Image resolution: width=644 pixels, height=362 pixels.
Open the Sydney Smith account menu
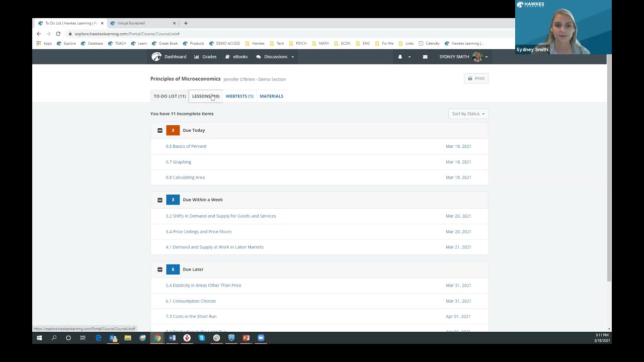463,57
